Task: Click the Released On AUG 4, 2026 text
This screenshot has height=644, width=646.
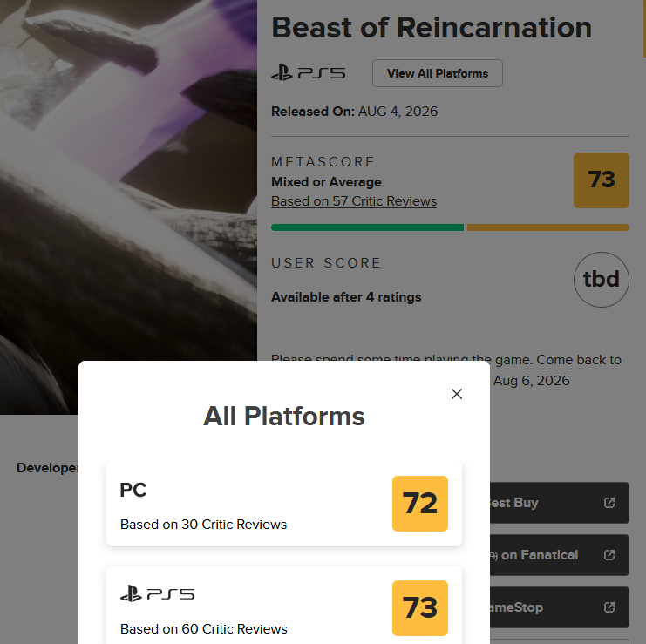Action: 354,112
